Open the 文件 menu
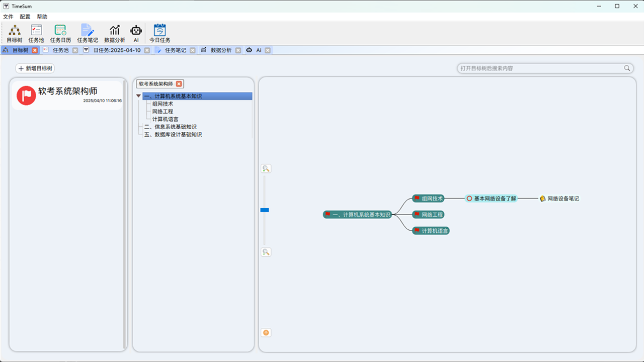Image resolution: width=644 pixels, height=362 pixels. 8,17
